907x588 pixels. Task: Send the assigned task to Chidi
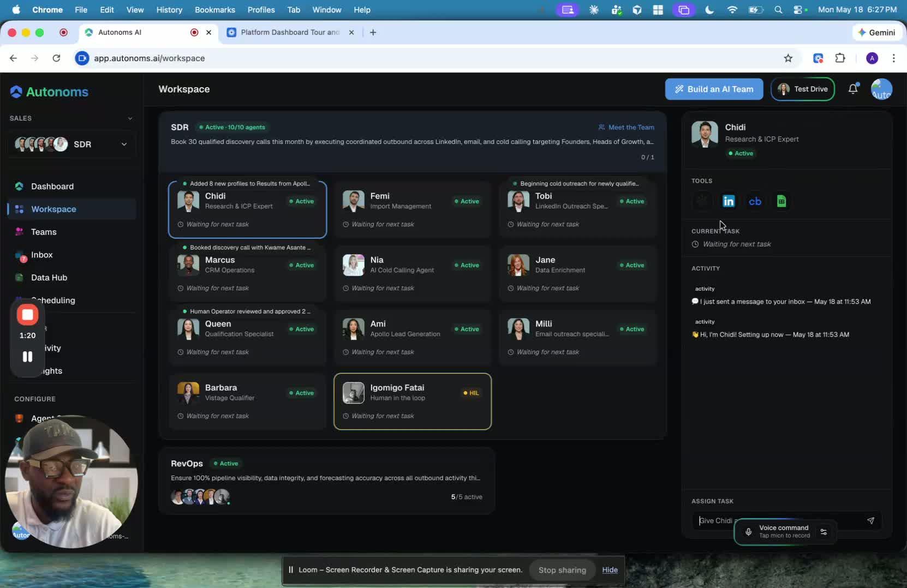[x=870, y=521]
